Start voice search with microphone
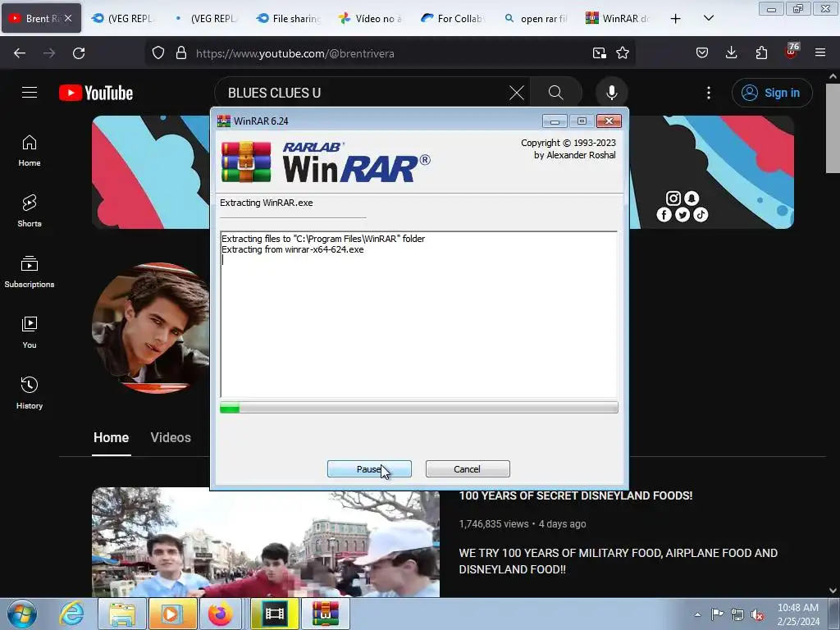 [x=611, y=93]
